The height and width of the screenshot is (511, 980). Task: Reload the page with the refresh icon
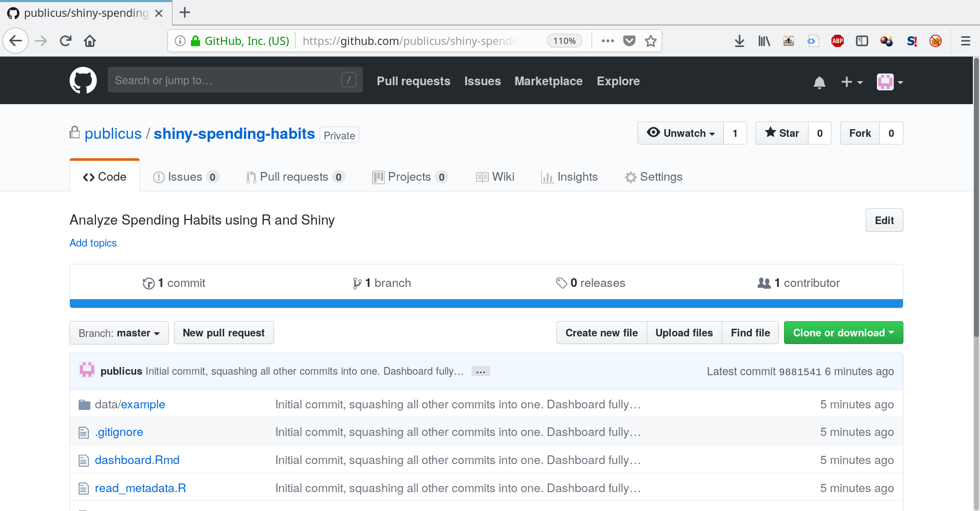click(x=65, y=41)
